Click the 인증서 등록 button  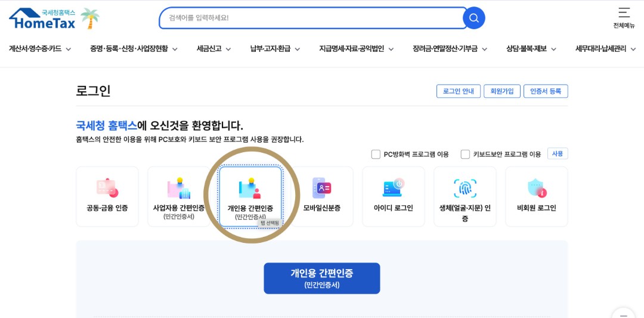click(x=546, y=91)
